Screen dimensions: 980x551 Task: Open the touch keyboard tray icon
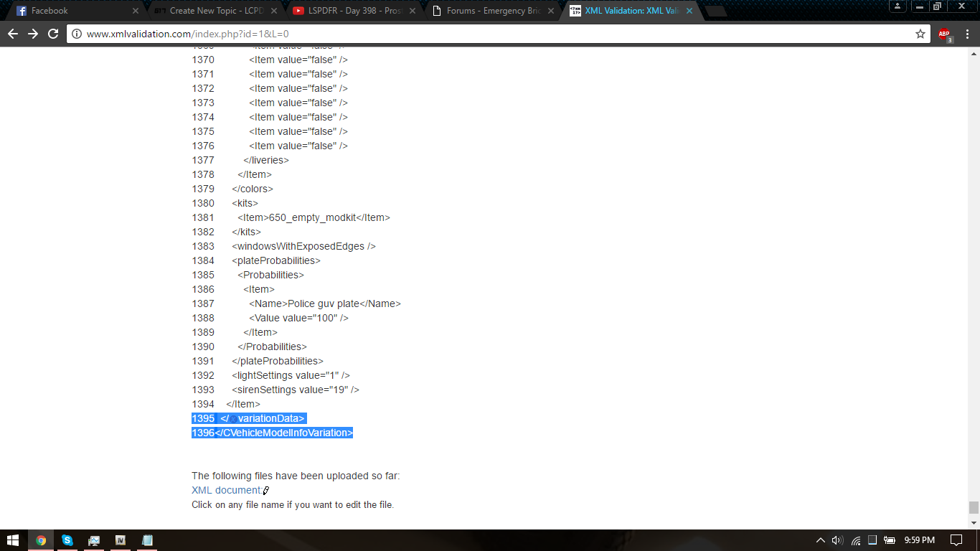pyautogui.click(x=872, y=540)
